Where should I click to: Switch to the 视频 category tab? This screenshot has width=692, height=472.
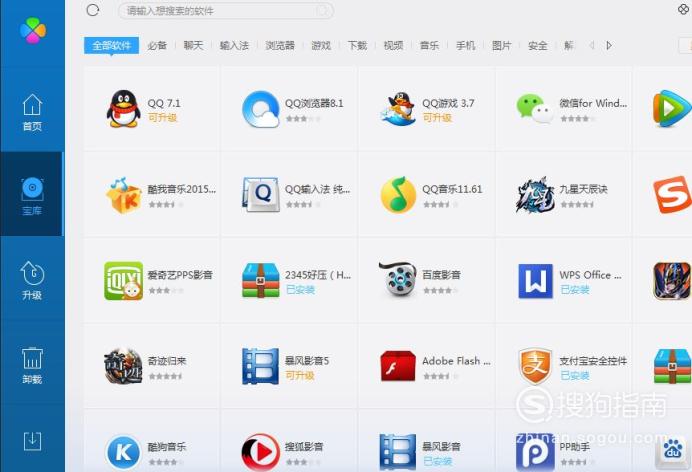point(393,45)
